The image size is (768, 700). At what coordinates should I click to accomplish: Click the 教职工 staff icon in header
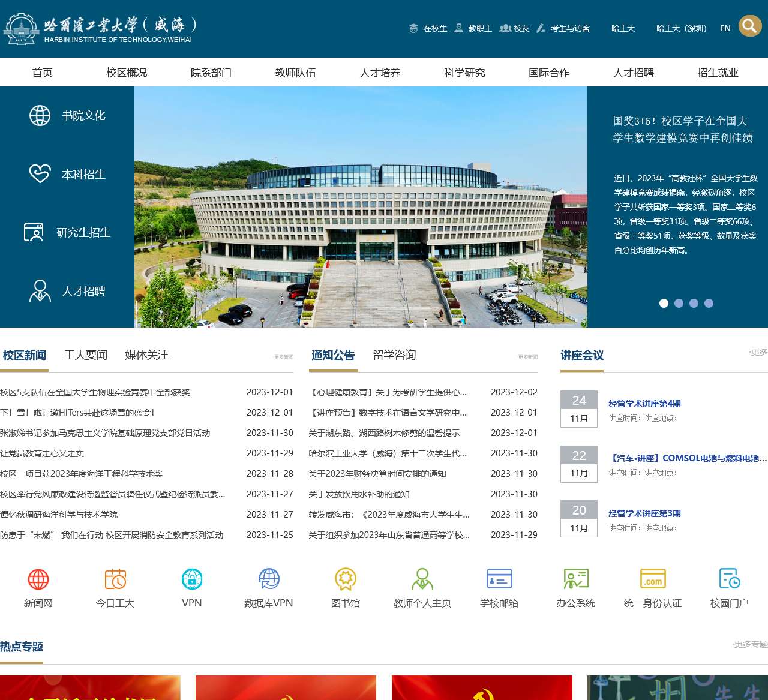459,28
